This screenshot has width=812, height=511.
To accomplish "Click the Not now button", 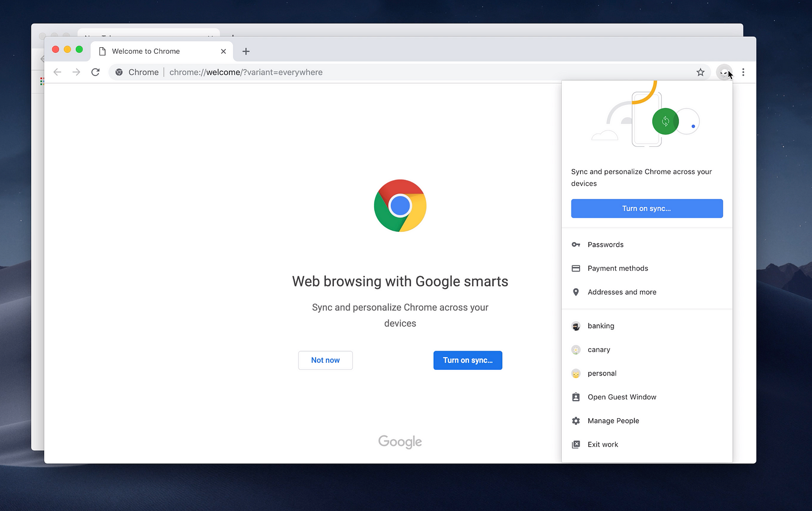I will 325,360.
